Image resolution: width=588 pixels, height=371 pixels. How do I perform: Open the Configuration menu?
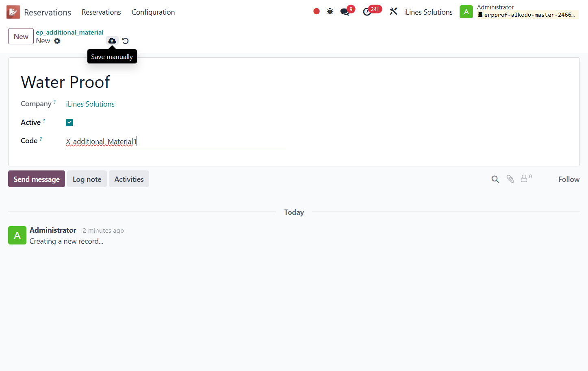click(x=153, y=12)
